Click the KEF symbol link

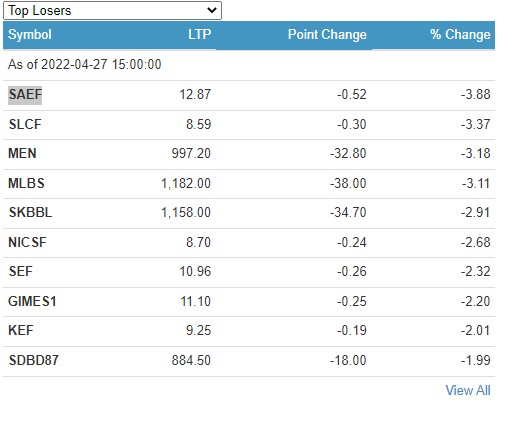(21, 331)
